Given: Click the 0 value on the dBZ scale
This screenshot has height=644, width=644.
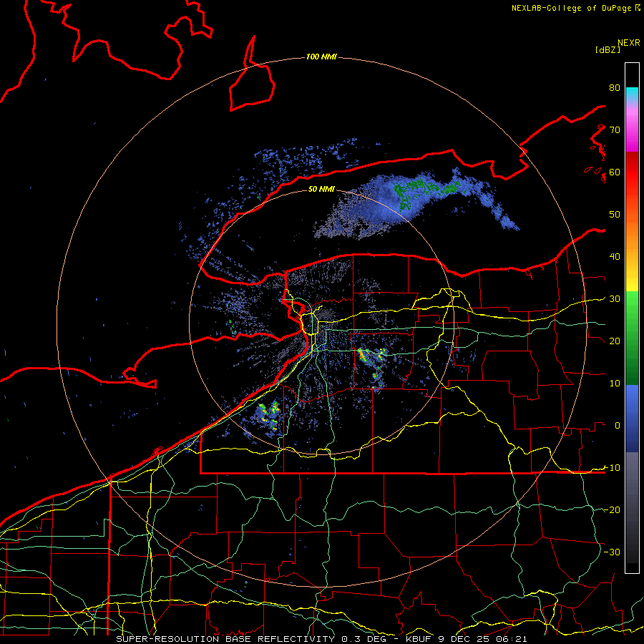Looking at the screenshot, I should coord(618,426).
